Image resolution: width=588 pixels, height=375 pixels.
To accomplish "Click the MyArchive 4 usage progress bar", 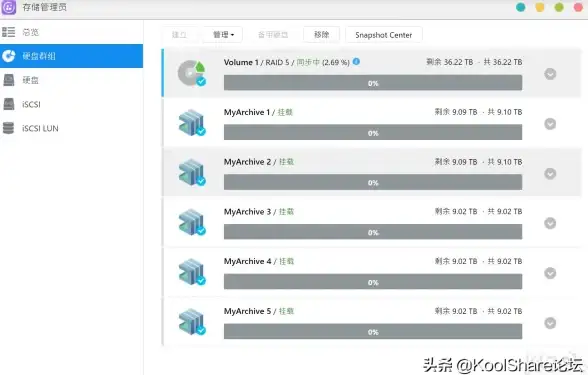I will point(373,282).
